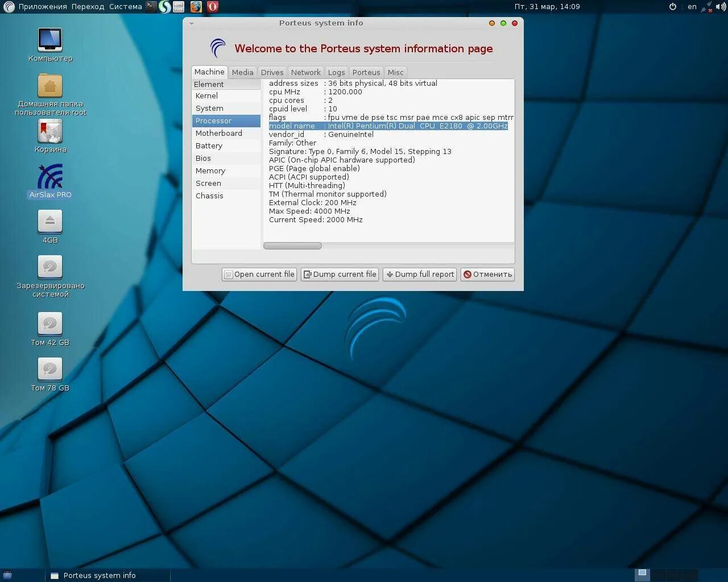The width and height of the screenshot is (728, 582).
Task: Click the Dump current file button
Action: tap(340, 274)
